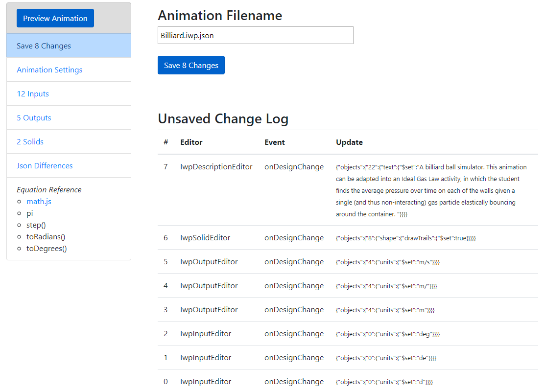View Json Differences page
The width and height of the screenshot is (545, 392).
[x=69, y=166]
